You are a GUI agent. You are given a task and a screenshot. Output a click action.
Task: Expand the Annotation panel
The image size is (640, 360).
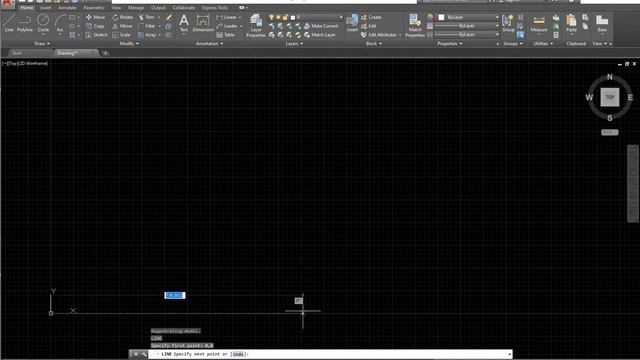point(209,44)
